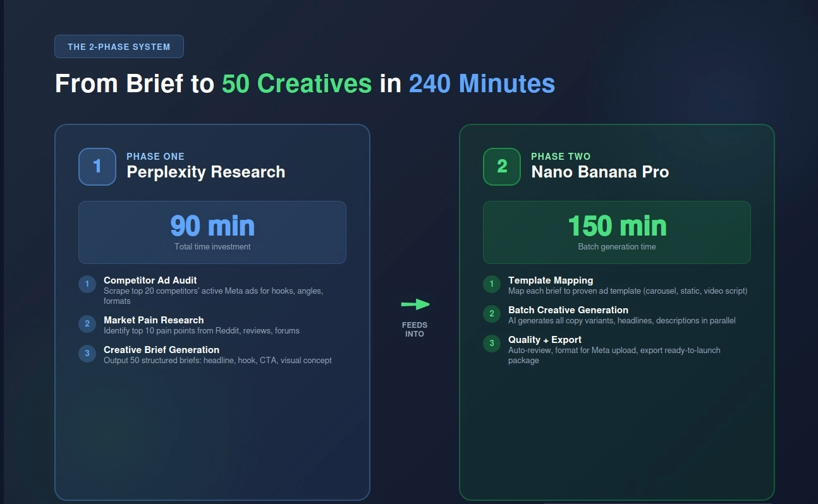Click the description AI generates all copy variants

coord(622,321)
